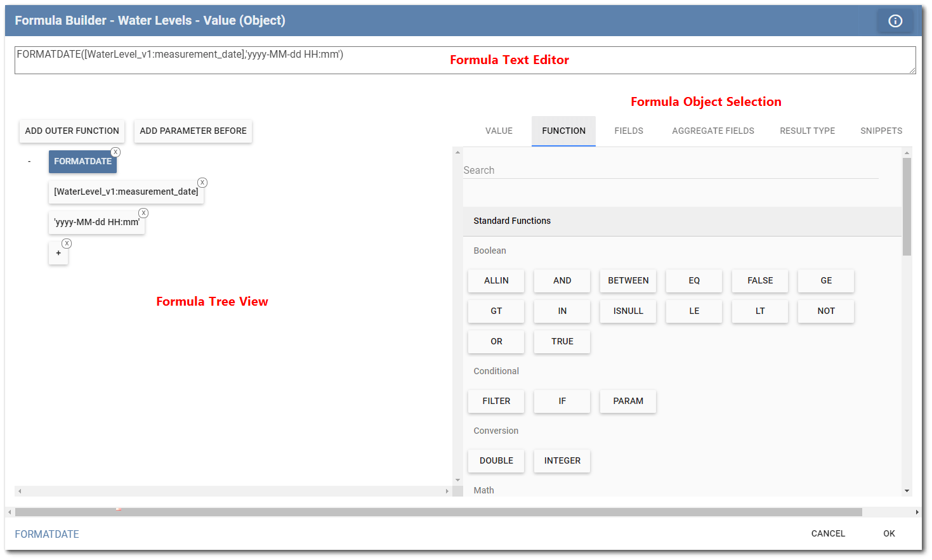Confirm the formula with OK
Image resolution: width=932 pixels, height=560 pixels.
(889, 533)
